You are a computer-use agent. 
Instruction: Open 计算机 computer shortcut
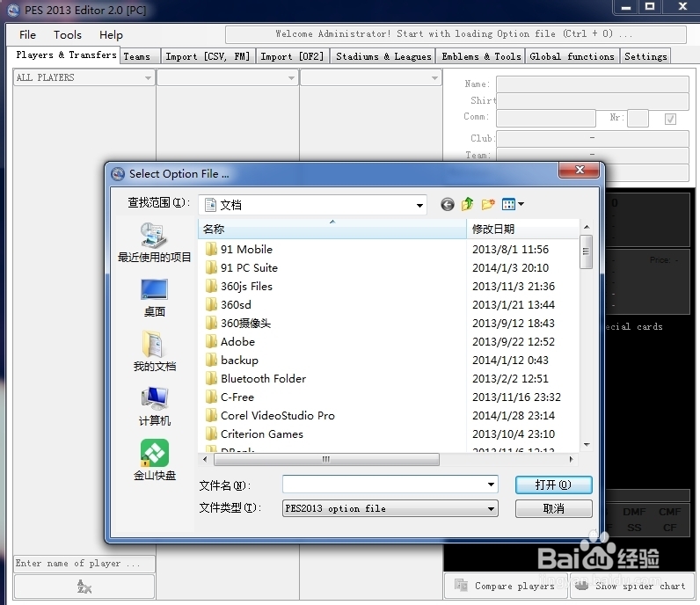(x=154, y=406)
